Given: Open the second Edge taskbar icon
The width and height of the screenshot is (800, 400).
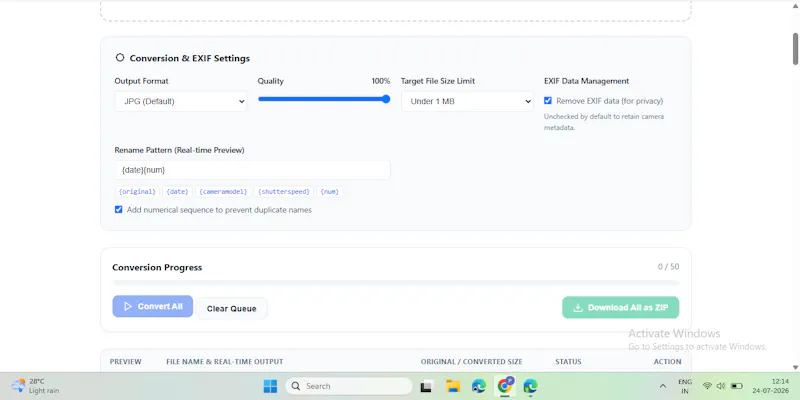Looking at the screenshot, I should (x=531, y=386).
